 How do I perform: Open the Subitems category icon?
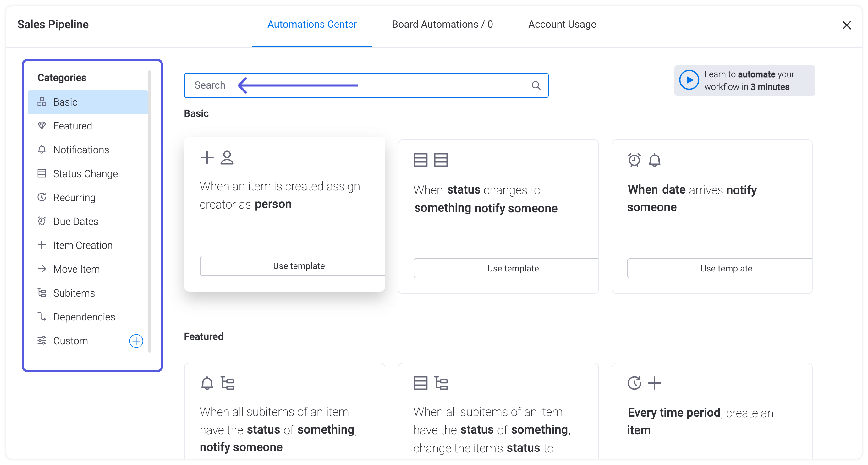click(x=42, y=293)
